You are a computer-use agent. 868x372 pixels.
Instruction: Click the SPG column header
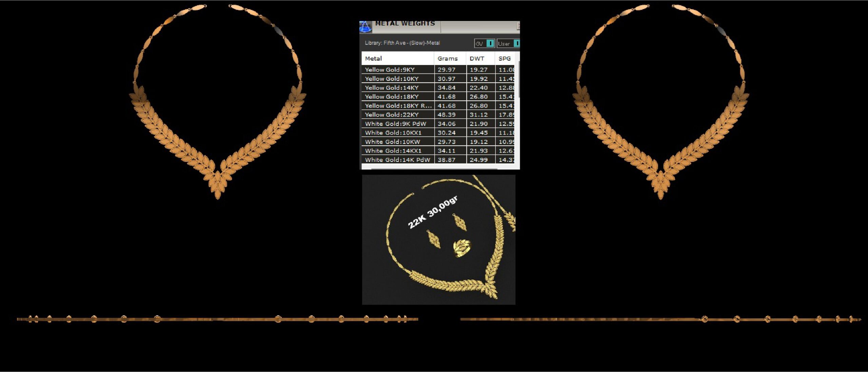pyautogui.click(x=505, y=58)
